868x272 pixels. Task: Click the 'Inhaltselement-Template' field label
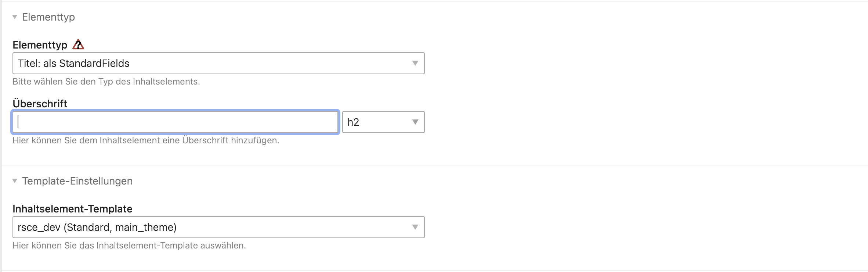click(72, 209)
